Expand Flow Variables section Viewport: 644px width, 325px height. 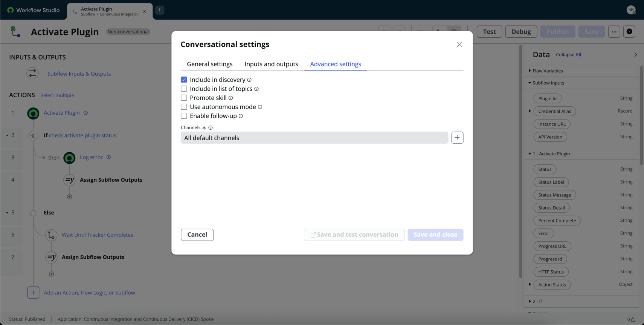pos(530,71)
